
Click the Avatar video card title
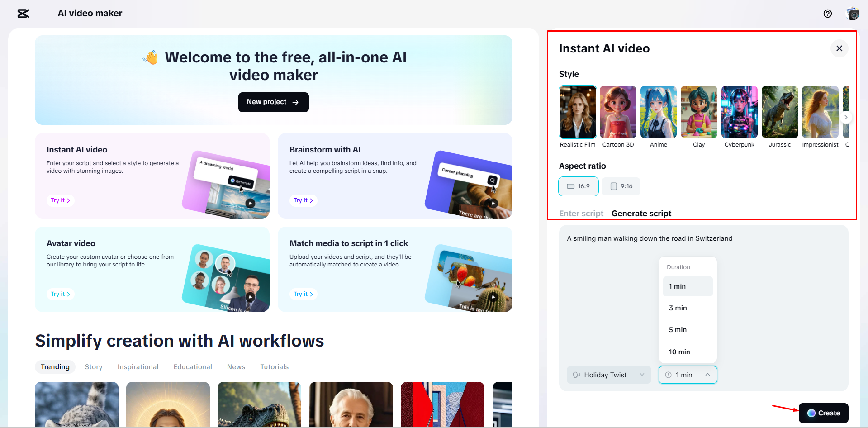[x=71, y=243]
